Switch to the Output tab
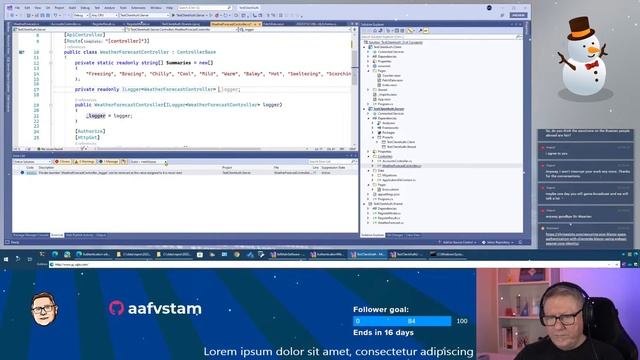Viewport: 640px width, 360px height. [x=101, y=236]
